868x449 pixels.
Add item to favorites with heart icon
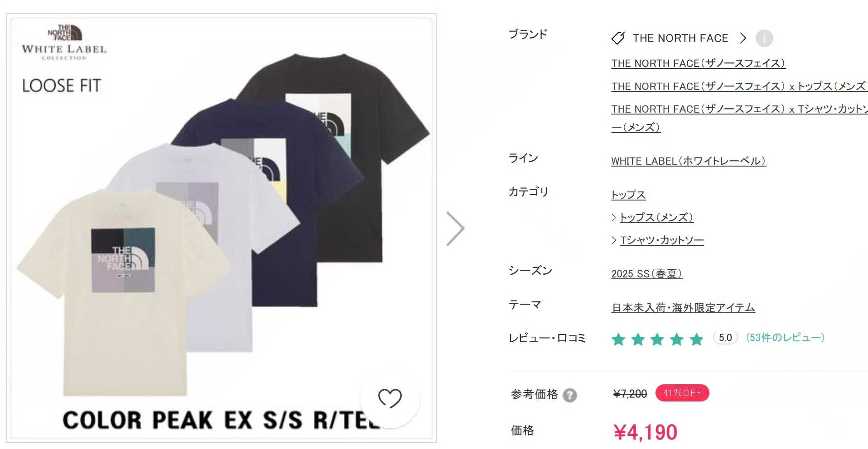pos(390,398)
